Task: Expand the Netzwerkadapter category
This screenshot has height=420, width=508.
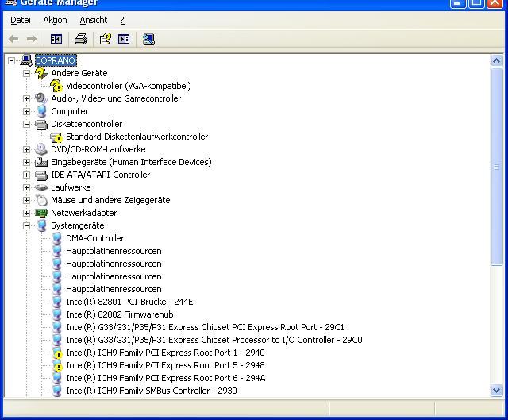Action: point(26,213)
